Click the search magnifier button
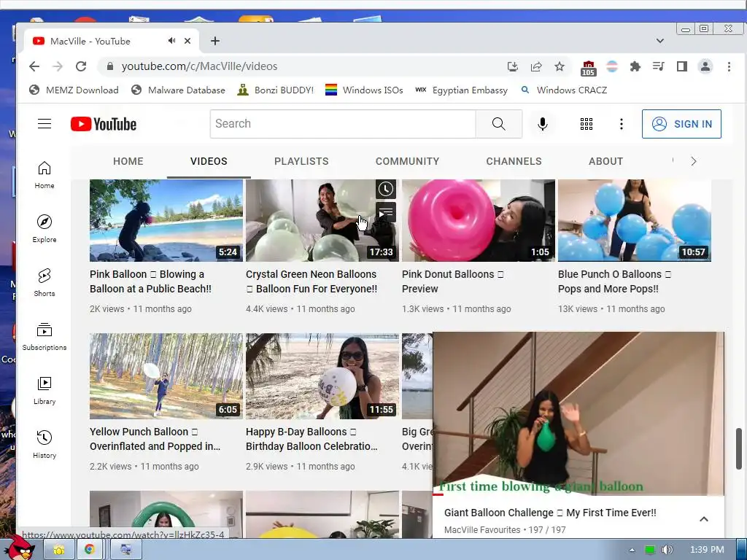 coord(498,124)
